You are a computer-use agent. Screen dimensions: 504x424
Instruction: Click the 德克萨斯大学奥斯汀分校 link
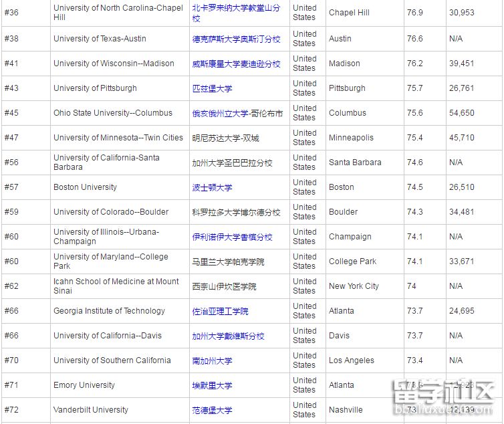(x=236, y=39)
